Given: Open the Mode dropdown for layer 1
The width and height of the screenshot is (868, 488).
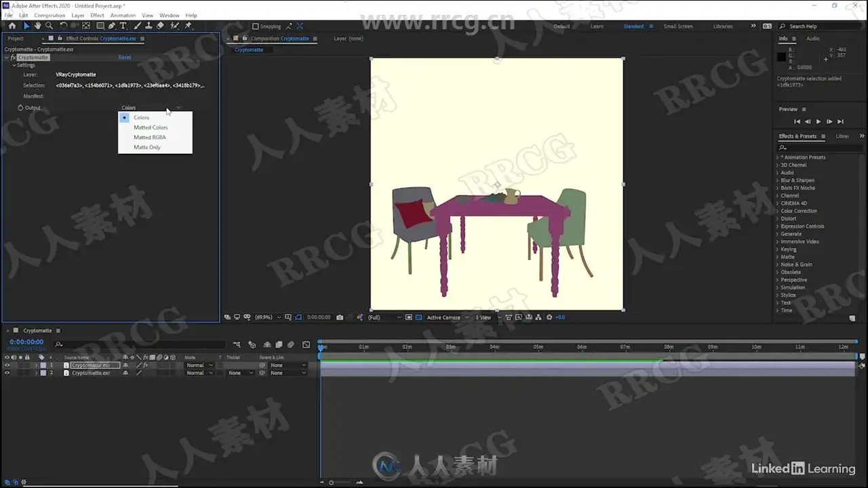Looking at the screenshot, I should 199,365.
